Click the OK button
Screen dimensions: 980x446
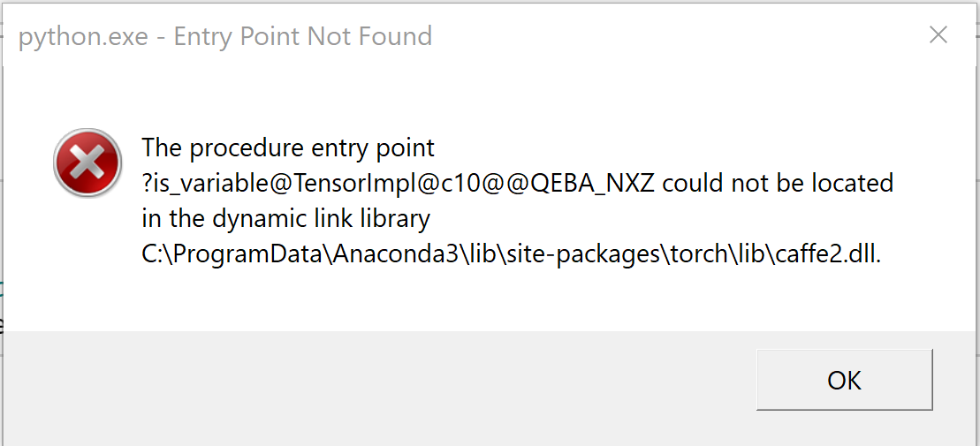pos(844,380)
